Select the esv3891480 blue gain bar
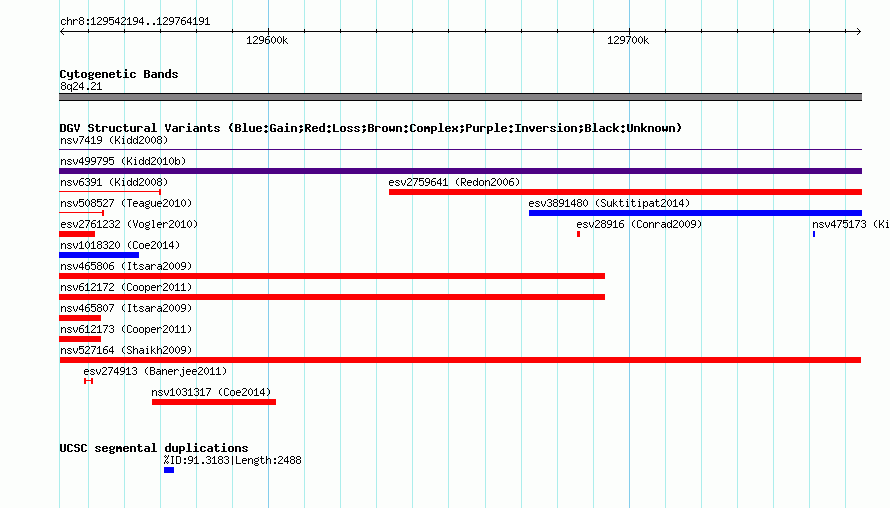 click(695, 213)
